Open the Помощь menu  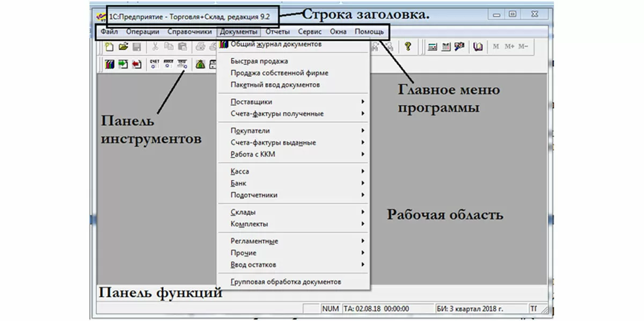coord(369,32)
